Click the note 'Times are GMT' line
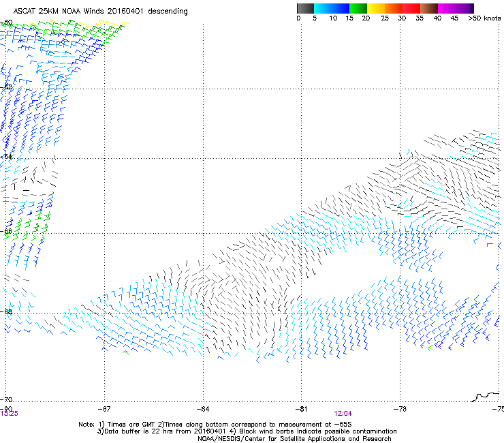Image resolution: width=504 pixels, height=443 pixels. (x=215, y=425)
